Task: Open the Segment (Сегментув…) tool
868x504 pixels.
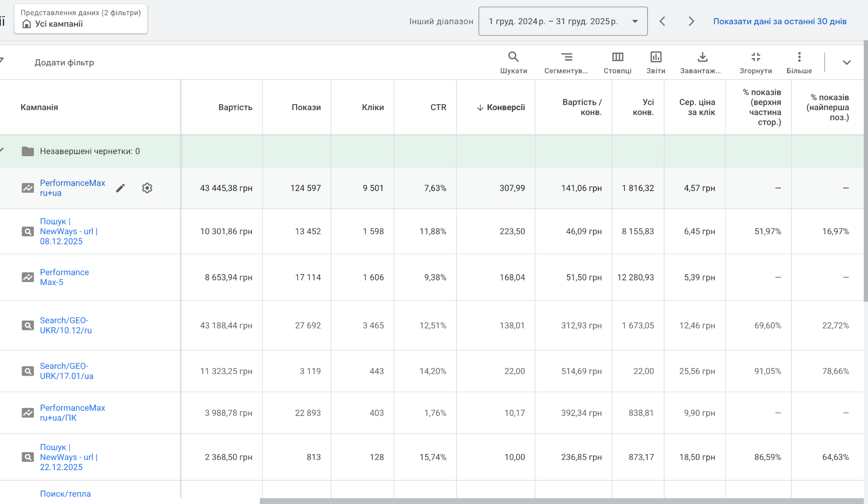Action: 566,57
